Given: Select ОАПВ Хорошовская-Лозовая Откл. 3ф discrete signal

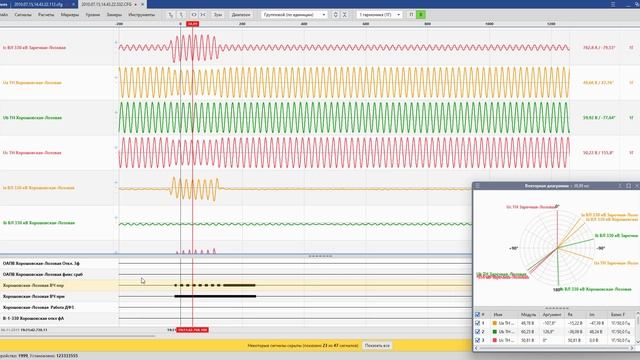Looking at the screenshot, I should pos(41,264).
